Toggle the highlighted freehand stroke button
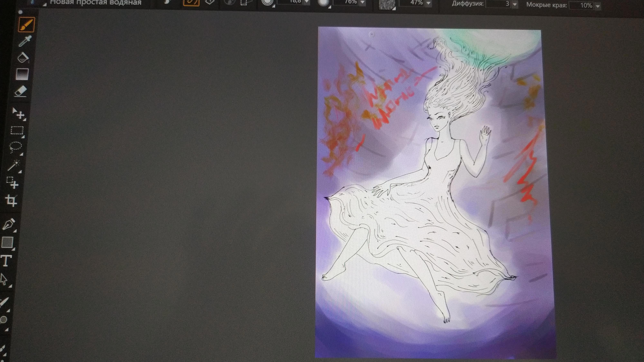Viewport: 644px width, 362px height. click(x=191, y=3)
